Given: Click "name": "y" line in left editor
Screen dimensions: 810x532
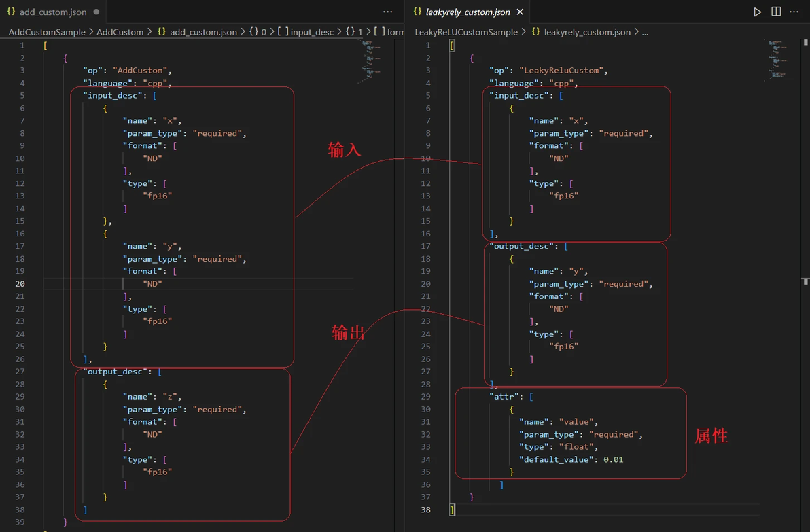Looking at the screenshot, I should pos(152,247).
